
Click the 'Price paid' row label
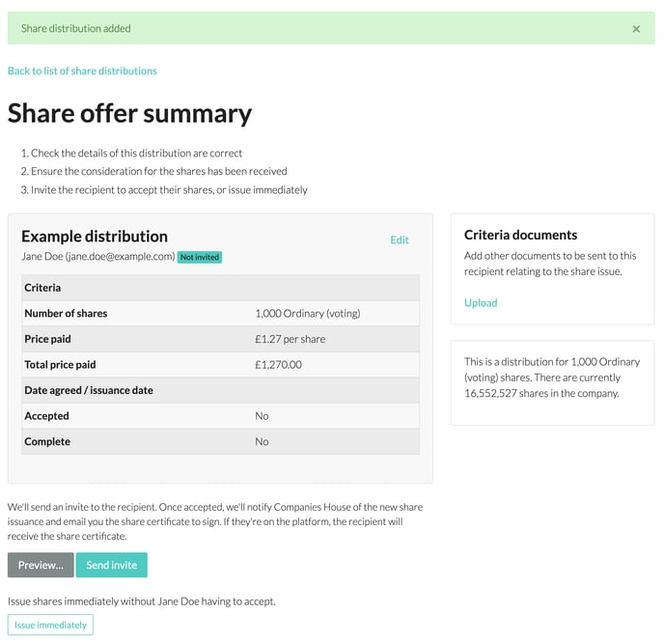tap(47, 339)
